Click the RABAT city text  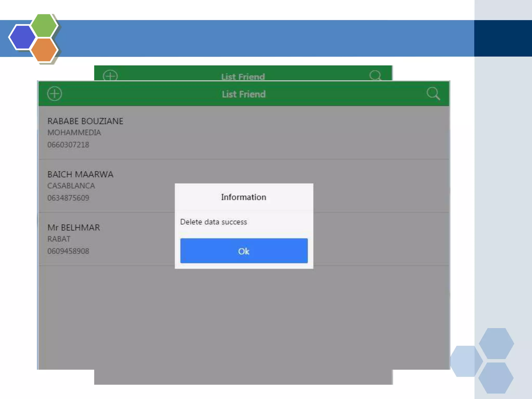pyautogui.click(x=59, y=239)
